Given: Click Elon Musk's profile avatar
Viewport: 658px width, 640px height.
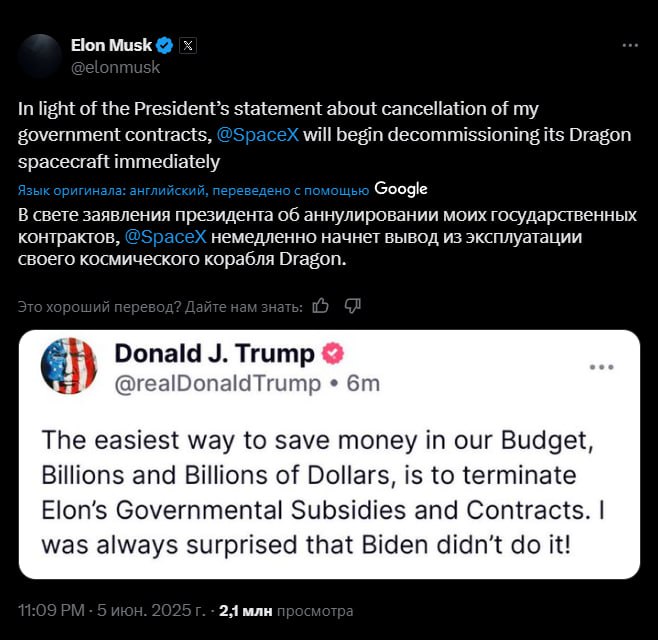Looking at the screenshot, I should point(40,56).
